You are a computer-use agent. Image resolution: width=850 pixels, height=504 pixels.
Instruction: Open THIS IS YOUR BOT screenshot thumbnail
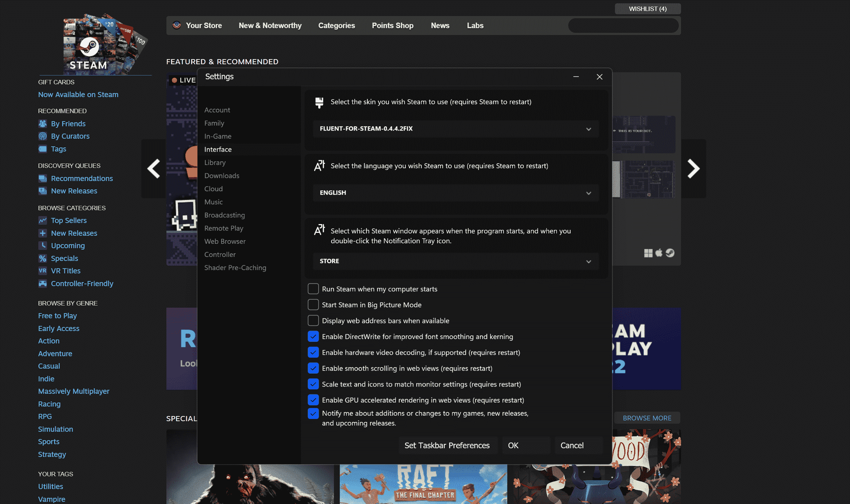(x=643, y=134)
